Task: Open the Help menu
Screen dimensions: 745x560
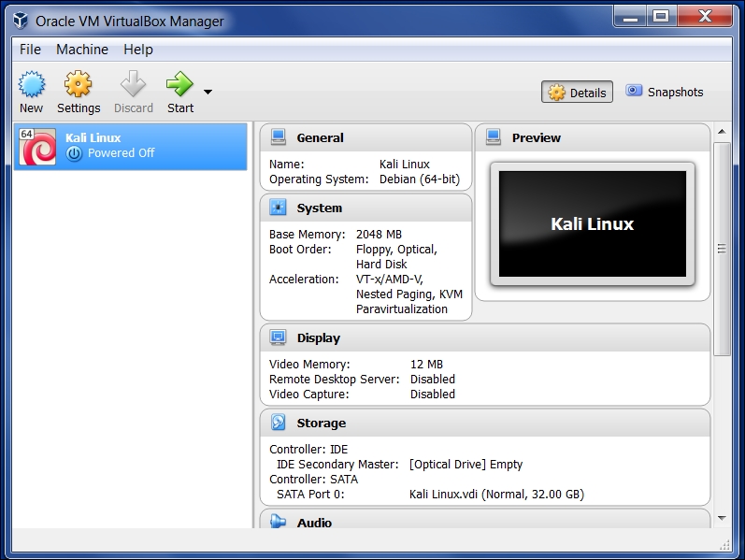Action: tap(137, 50)
